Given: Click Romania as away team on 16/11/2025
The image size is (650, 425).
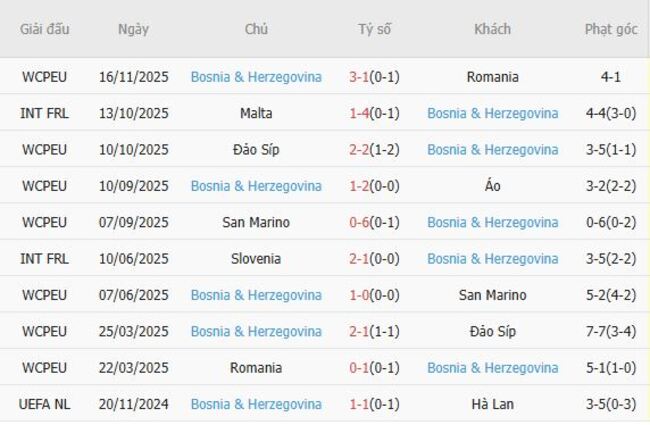Looking at the screenshot, I should point(492,77).
